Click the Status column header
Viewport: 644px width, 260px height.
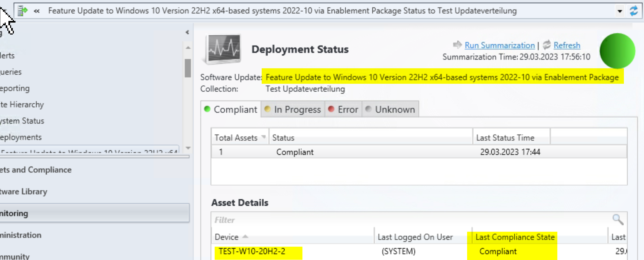371,138
